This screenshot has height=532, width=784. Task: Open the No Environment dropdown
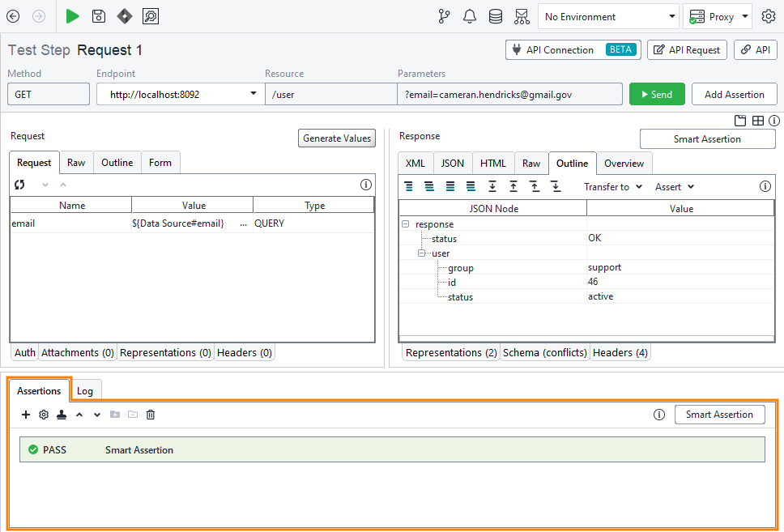point(607,16)
